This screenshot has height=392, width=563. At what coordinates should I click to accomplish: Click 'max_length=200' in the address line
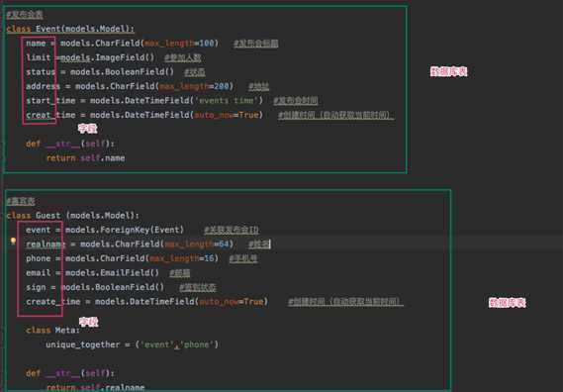[x=194, y=86]
